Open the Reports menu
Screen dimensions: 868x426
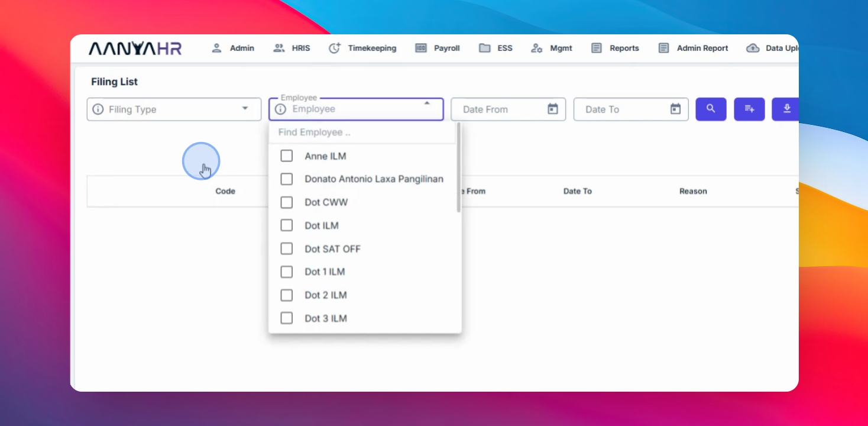coord(615,48)
